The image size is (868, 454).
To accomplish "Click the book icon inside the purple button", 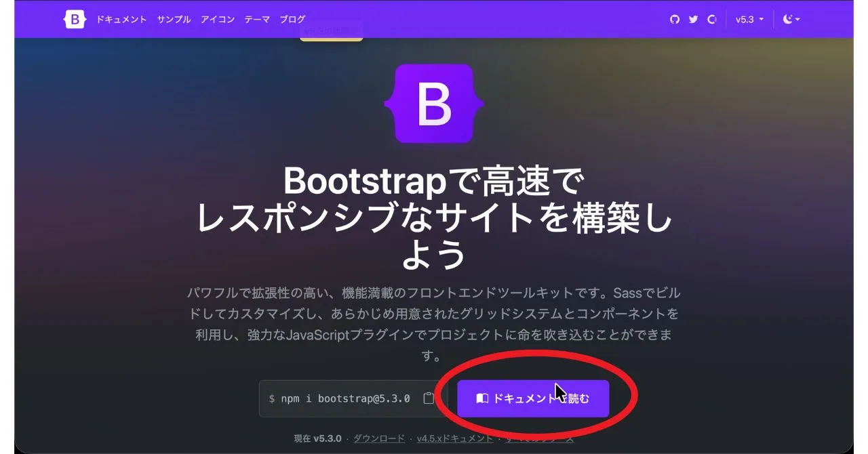I will pyautogui.click(x=481, y=398).
